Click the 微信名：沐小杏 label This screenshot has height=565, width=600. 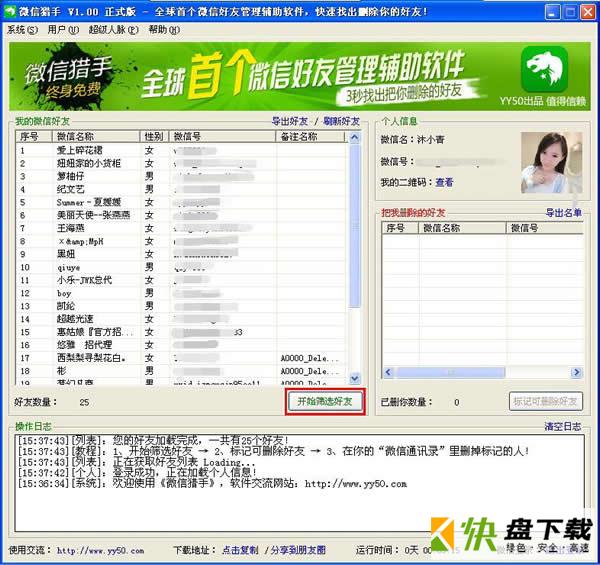point(412,140)
